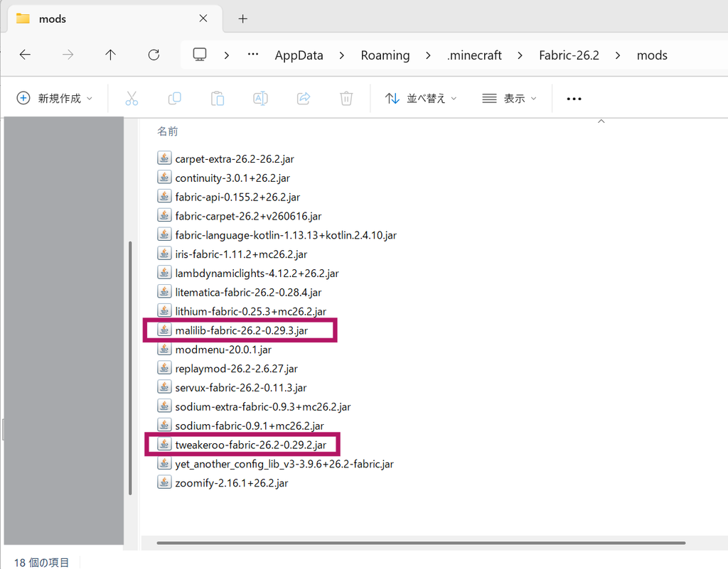Image resolution: width=728 pixels, height=569 pixels.
Task: Refresh the folder view
Action: coord(154,55)
